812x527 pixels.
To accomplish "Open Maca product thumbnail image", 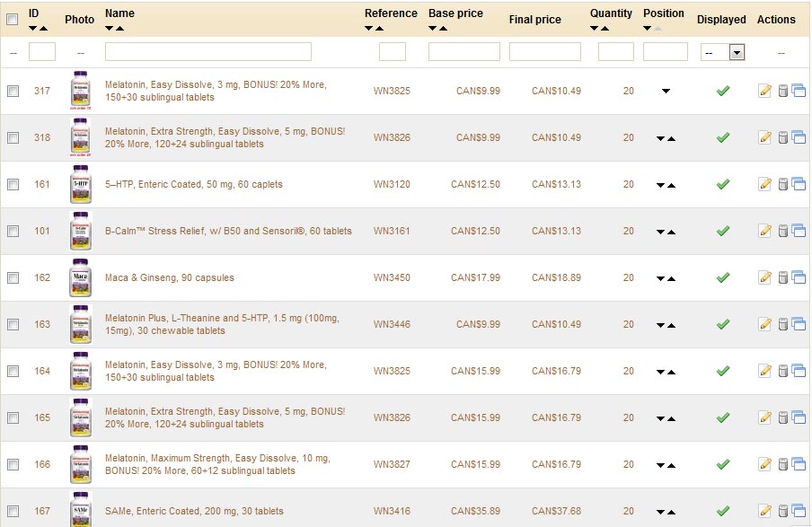I will pyautogui.click(x=80, y=277).
